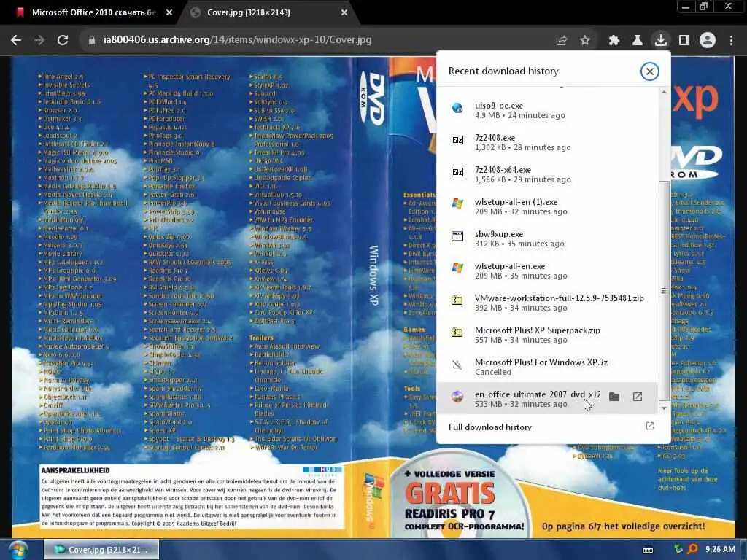Click the site lock icon in address bar
The image size is (747, 560).
click(92, 41)
